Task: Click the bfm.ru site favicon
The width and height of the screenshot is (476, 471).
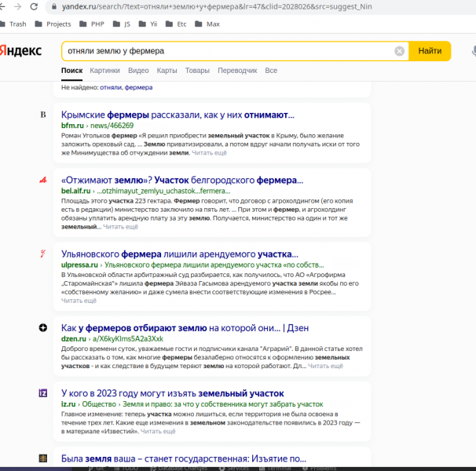Action: 43,115
